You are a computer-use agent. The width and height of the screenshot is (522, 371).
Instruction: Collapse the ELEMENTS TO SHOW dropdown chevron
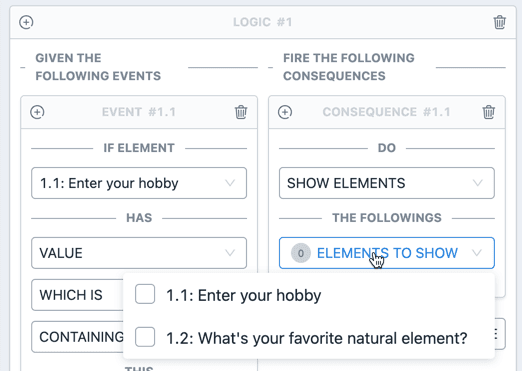tap(477, 253)
